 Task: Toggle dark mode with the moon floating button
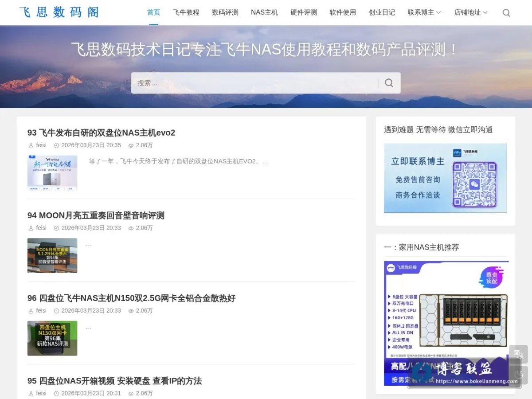[x=518, y=375]
